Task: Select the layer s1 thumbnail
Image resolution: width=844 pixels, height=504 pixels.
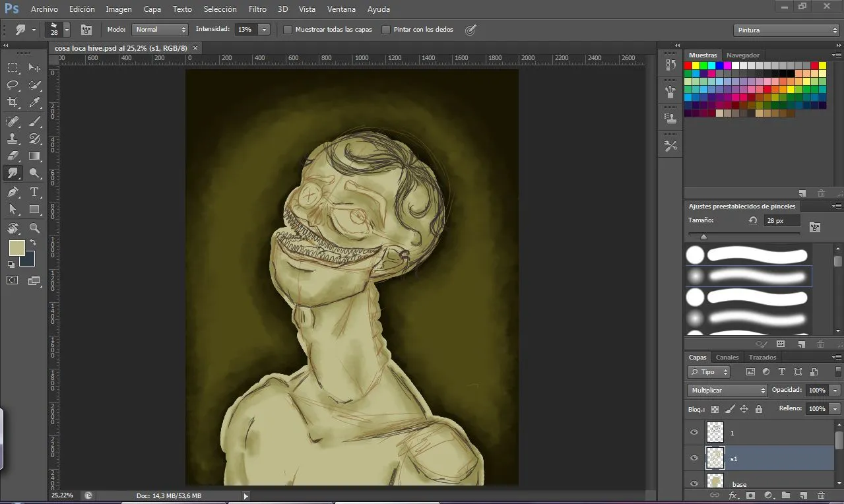Action: tap(715, 458)
